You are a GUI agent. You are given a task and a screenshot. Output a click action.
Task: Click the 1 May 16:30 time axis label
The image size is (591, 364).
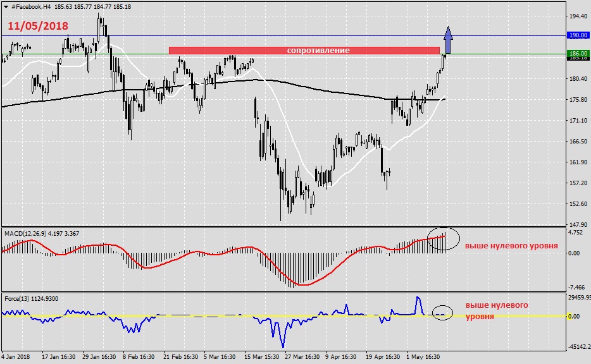422,356
